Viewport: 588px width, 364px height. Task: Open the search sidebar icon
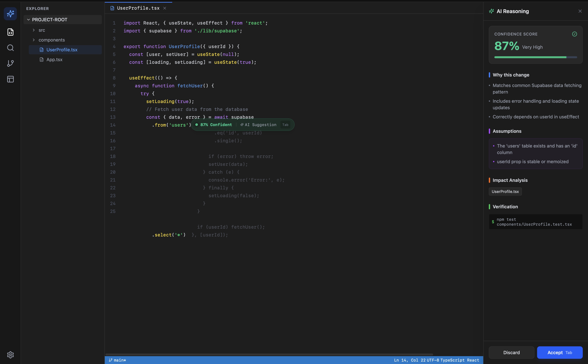coord(10,48)
